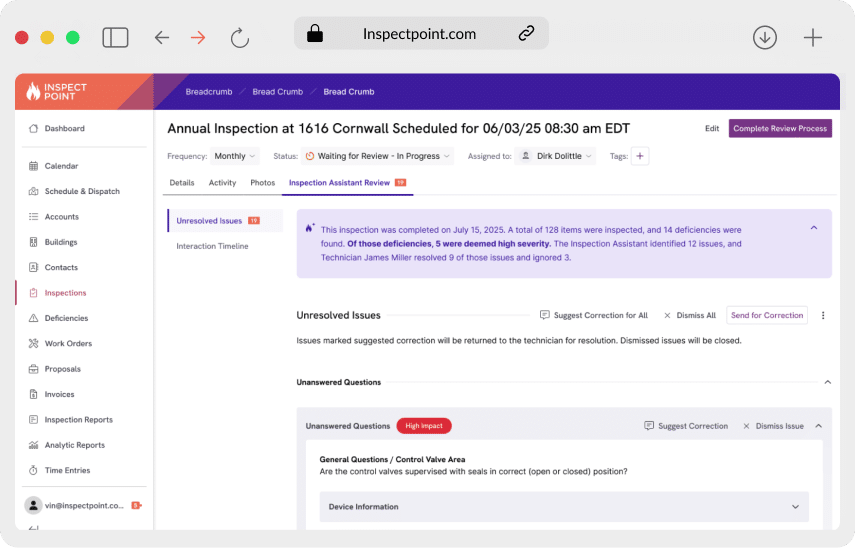This screenshot has width=855, height=548.
Task: Reload the page with the refresh icon
Action: [239, 37]
